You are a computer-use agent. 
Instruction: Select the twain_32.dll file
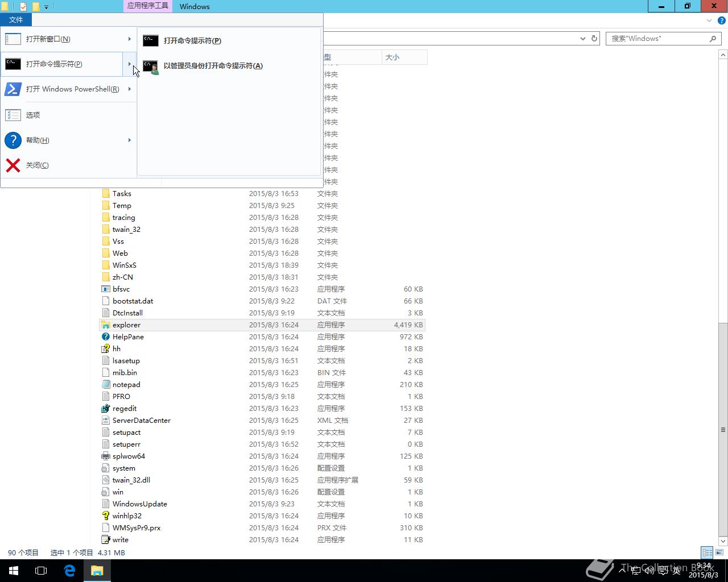click(x=131, y=480)
